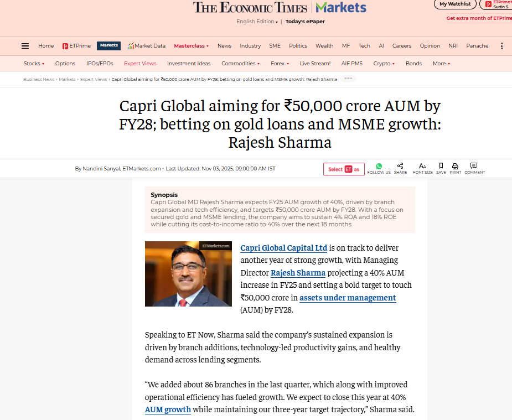The image size is (512, 420).
Task: Open My Watchlist
Action: (454, 4)
